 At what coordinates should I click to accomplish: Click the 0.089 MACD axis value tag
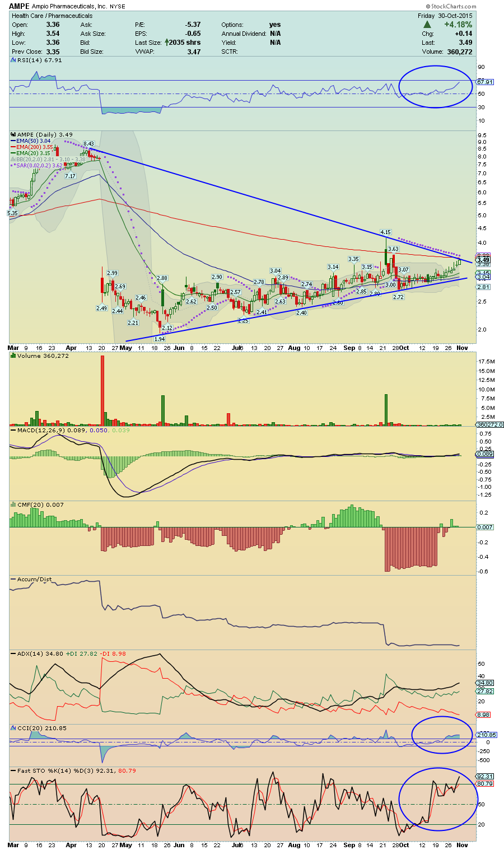485,454
